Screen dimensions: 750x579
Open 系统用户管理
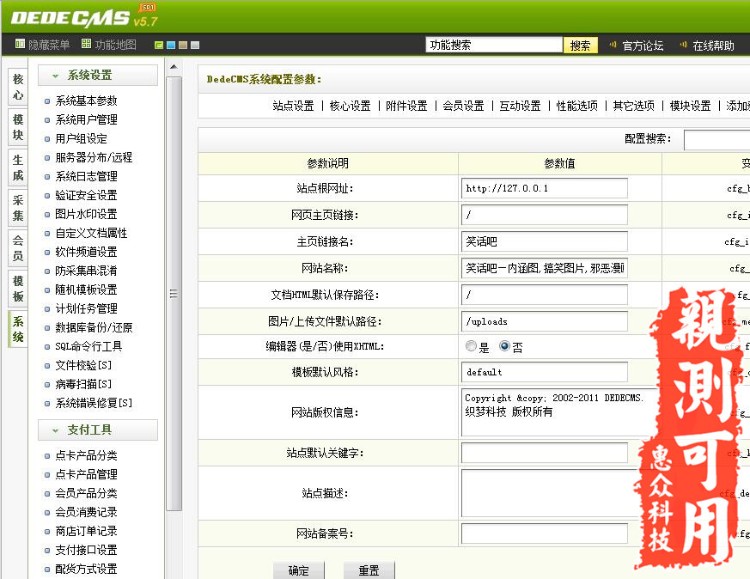[x=86, y=120]
